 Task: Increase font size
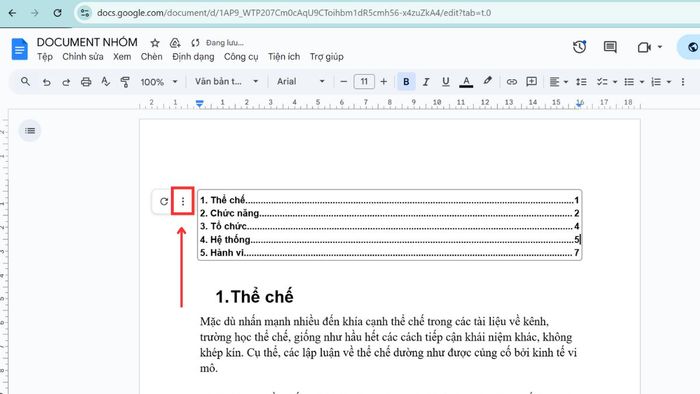(383, 82)
